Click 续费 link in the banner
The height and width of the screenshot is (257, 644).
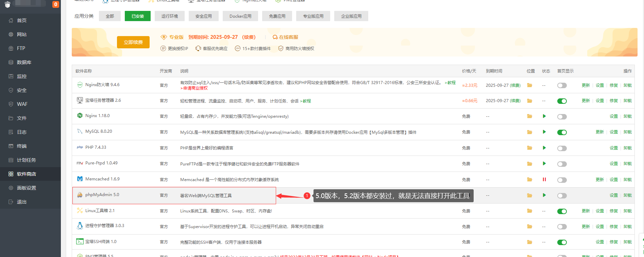[x=249, y=37]
